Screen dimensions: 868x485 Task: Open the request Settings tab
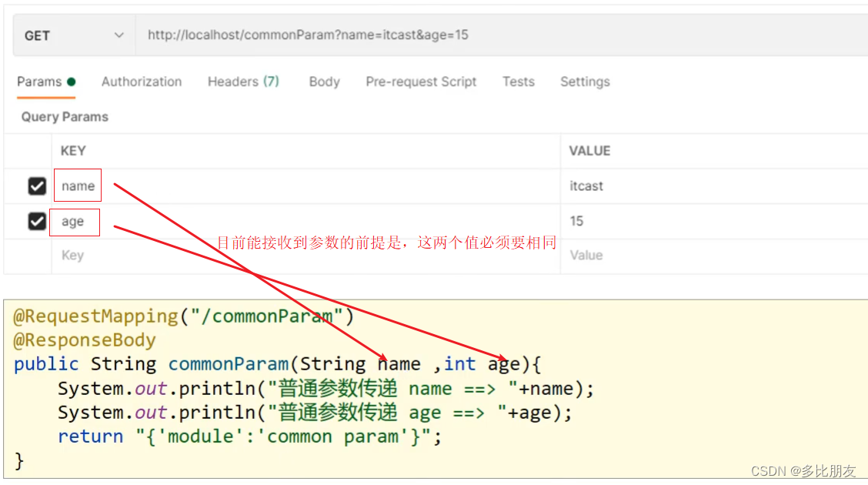pyautogui.click(x=585, y=82)
